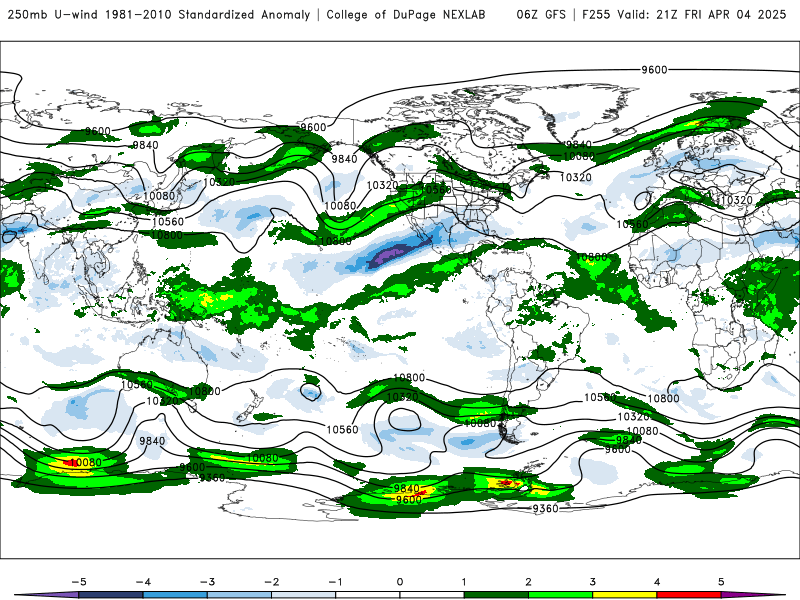This screenshot has width=800, height=600.
Task: Click the '−3' tick label on colorbar
Action: tap(207, 582)
